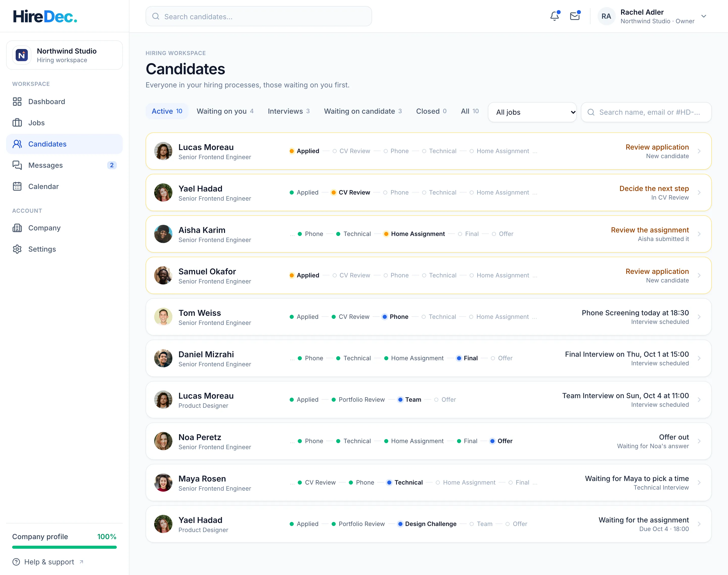Open Noa Peretz's row chevron
The height and width of the screenshot is (575, 728).
[x=699, y=441]
